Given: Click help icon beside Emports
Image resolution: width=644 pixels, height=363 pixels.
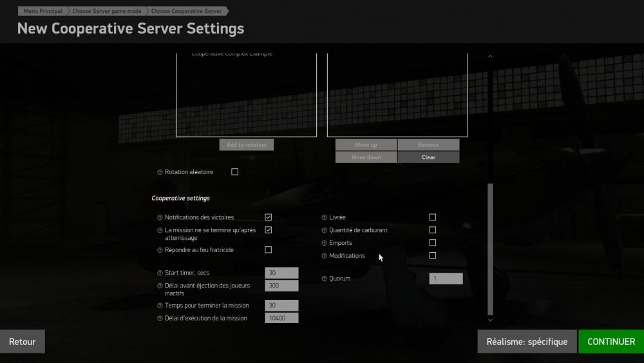Looking at the screenshot, I should [x=324, y=243].
